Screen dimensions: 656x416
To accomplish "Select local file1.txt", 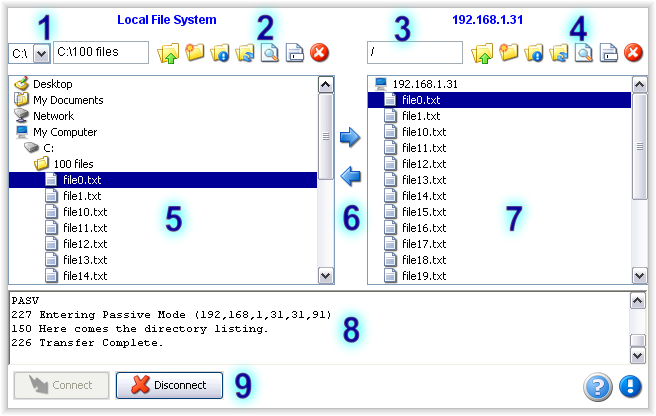I will pyautogui.click(x=82, y=196).
